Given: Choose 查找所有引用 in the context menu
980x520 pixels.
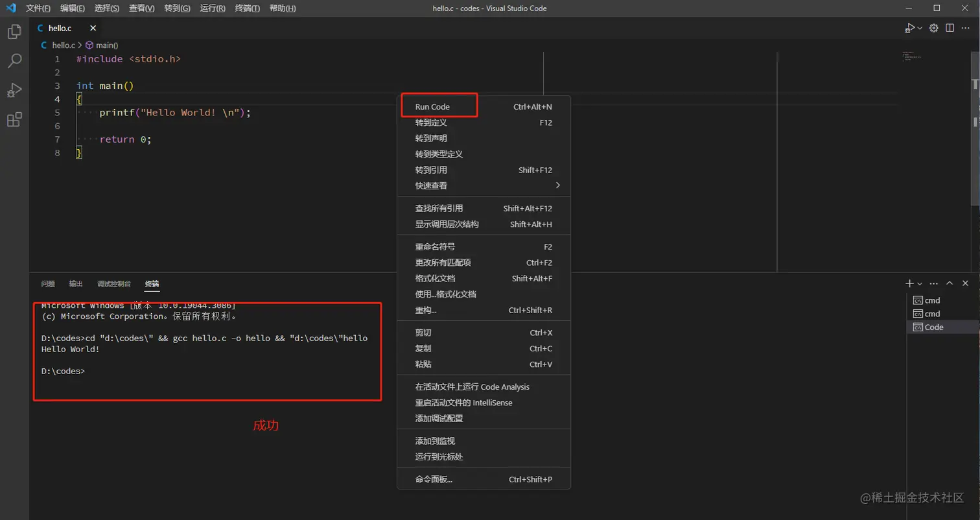Looking at the screenshot, I should [x=484, y=208].
